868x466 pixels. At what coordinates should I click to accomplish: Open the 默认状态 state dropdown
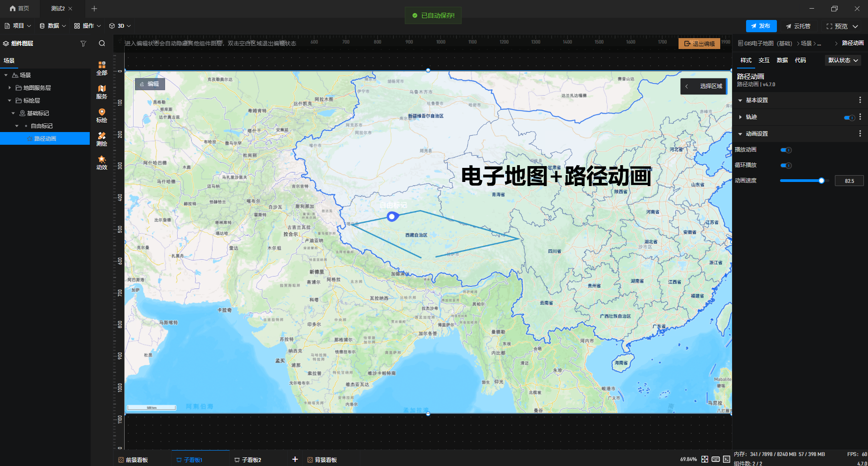(x=843, y=60)
